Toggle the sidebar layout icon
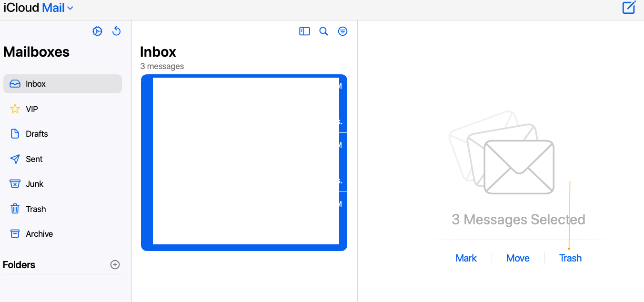This screenshot has height=302, width=644. (304, 31)
